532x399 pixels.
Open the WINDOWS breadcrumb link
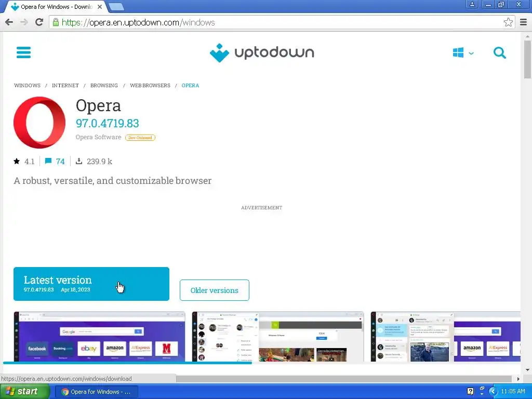(27, 86)
